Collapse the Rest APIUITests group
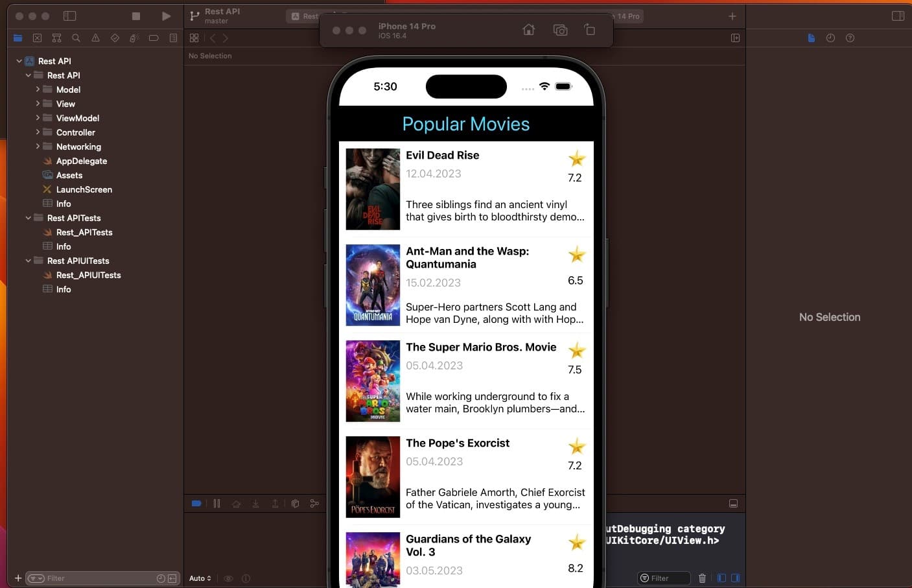This screenshot has width=912, height=588. [x=28, y=261]
